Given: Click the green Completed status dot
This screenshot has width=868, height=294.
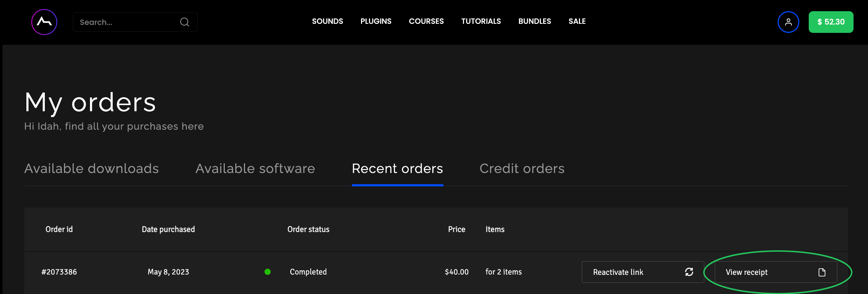Looking at the screenshot, I should (267, 272).
